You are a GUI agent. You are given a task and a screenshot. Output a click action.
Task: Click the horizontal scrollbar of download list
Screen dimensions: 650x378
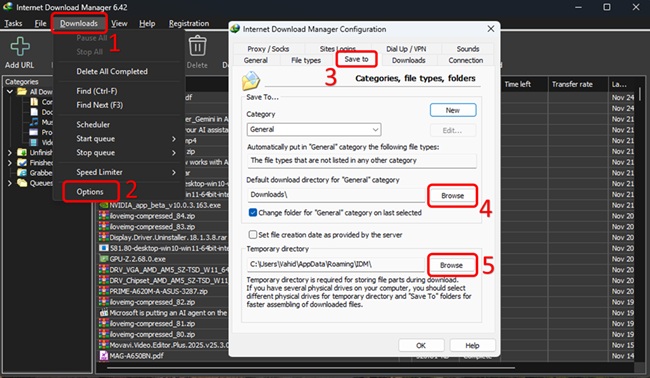tap(311, 368)
